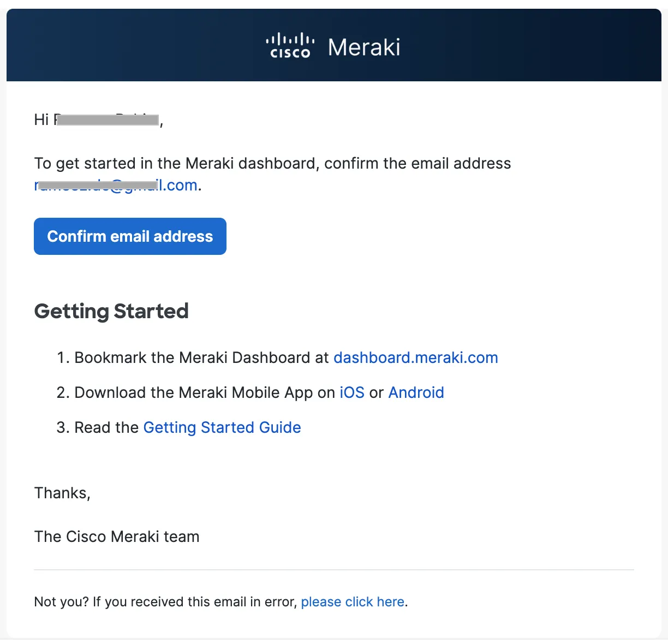The height and width of the screenshot is (644, 668).
Task: Click the Cisco logo icon in the header
Action: (290, 45)
